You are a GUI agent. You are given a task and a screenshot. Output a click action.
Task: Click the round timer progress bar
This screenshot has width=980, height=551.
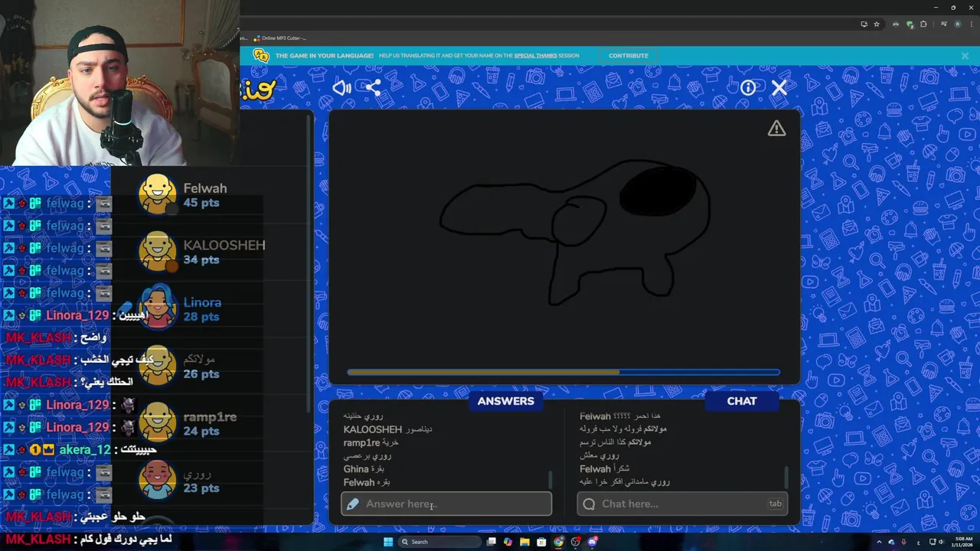coord(563,373)
